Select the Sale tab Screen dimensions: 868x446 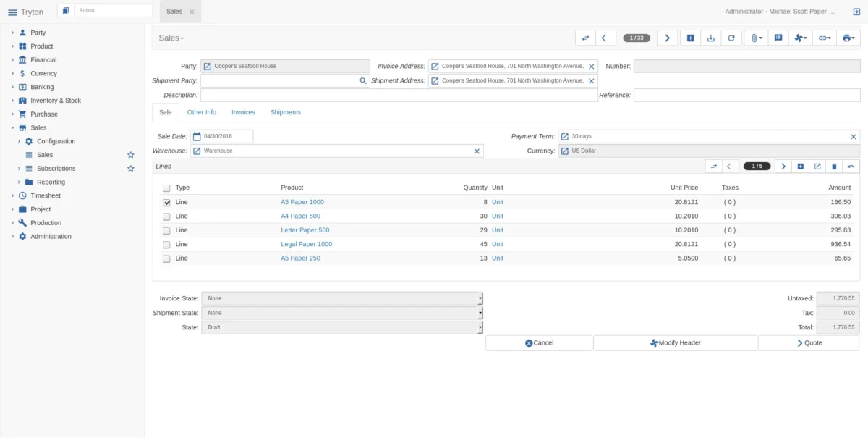(x=166, y=112)
